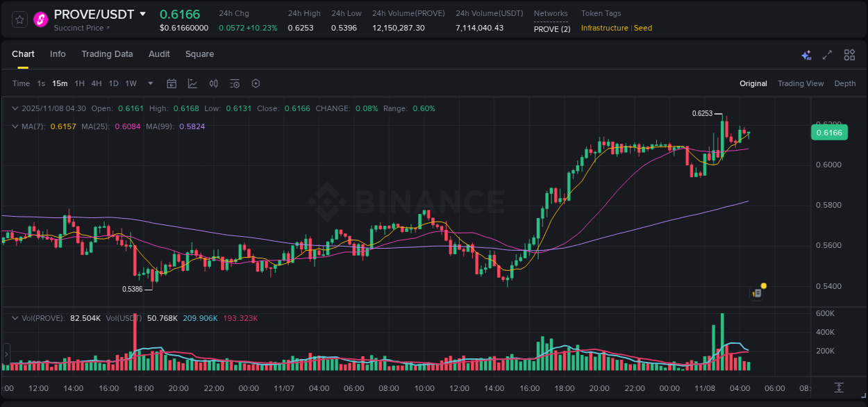The width and height of the screenshot is (868, 407).
Task: Enter fullscreen chart mode
Action: coord(827,54)
